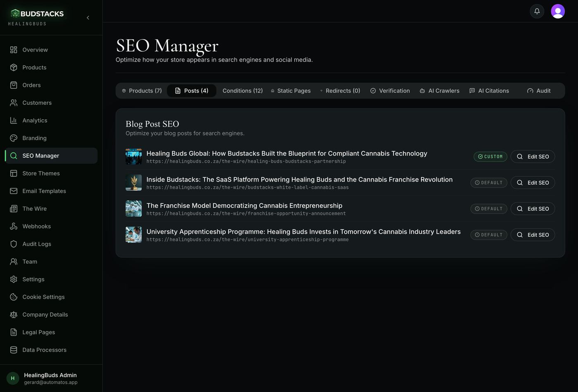
Task: Click the DEFAULT badge on Franchise Model row
Action: pos(489,209)
